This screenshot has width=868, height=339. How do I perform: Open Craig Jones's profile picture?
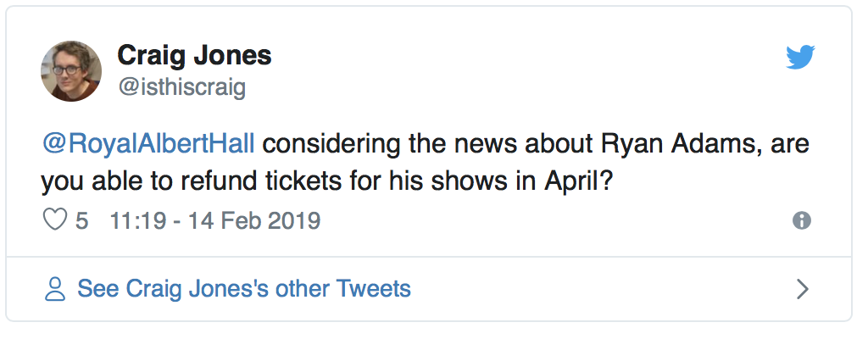(x=72, y=70)
